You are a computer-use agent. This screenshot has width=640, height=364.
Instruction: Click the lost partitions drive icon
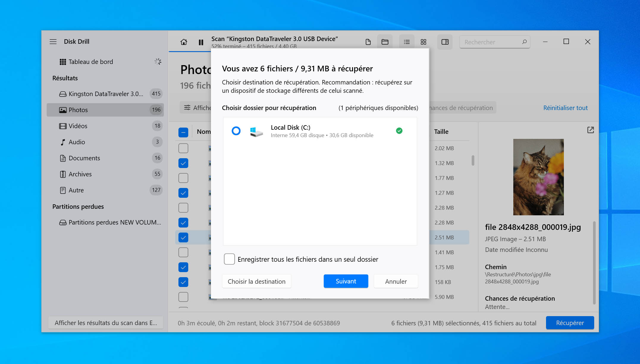pos(63,222)
